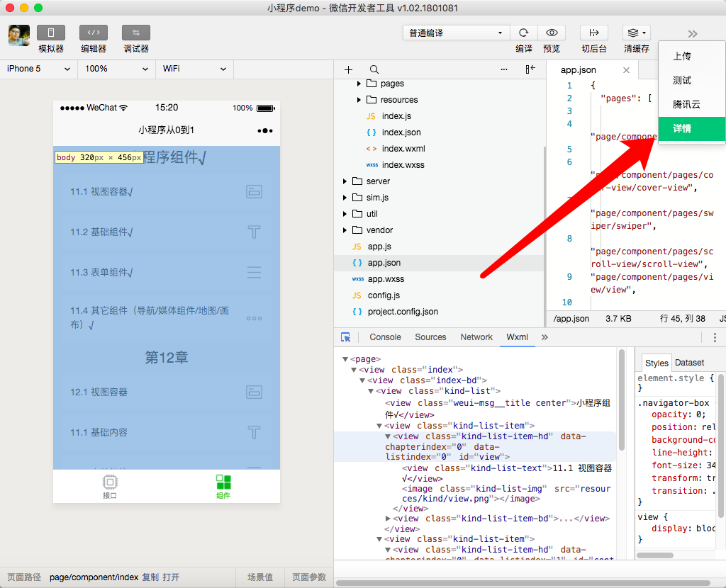Open project.config.json in file tree

pos(402,312)
